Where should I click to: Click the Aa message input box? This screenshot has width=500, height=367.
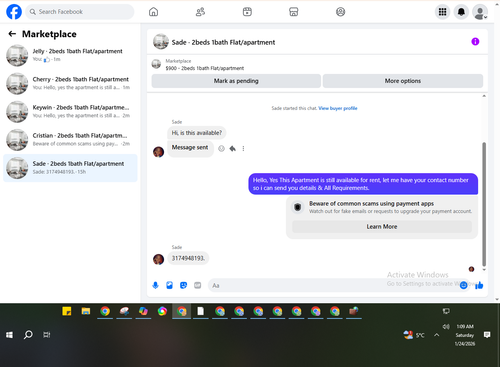(x=333, y=285)
